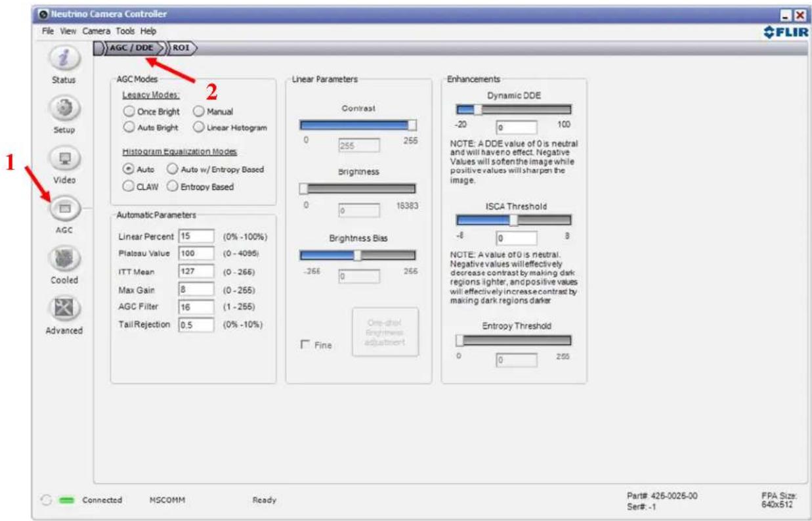The height and width of the screenshot is (521, 812).
Task: Click the Plateau Value input field
Action: pyautogui.click(x=196, y=254)
